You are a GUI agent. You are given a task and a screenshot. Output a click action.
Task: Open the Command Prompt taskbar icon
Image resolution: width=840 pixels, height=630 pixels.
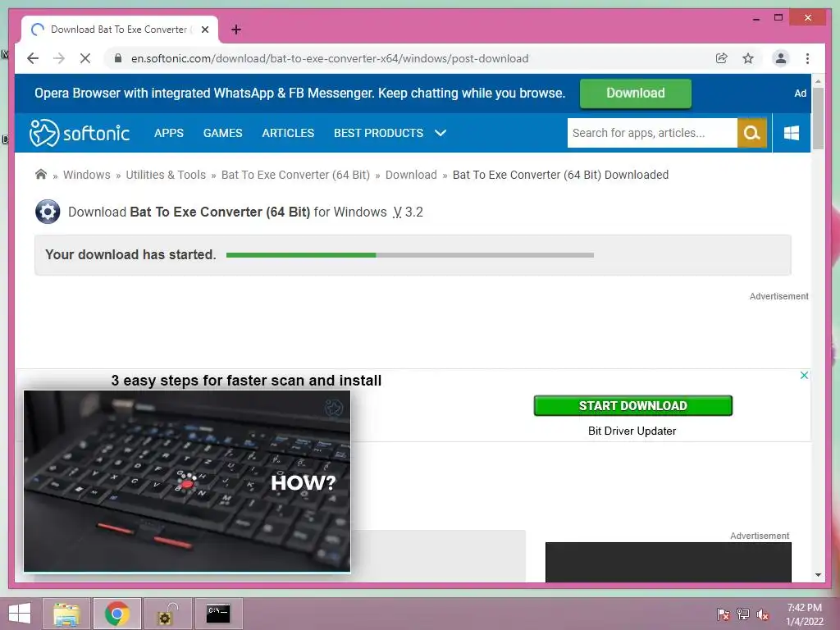pos(218,614)
